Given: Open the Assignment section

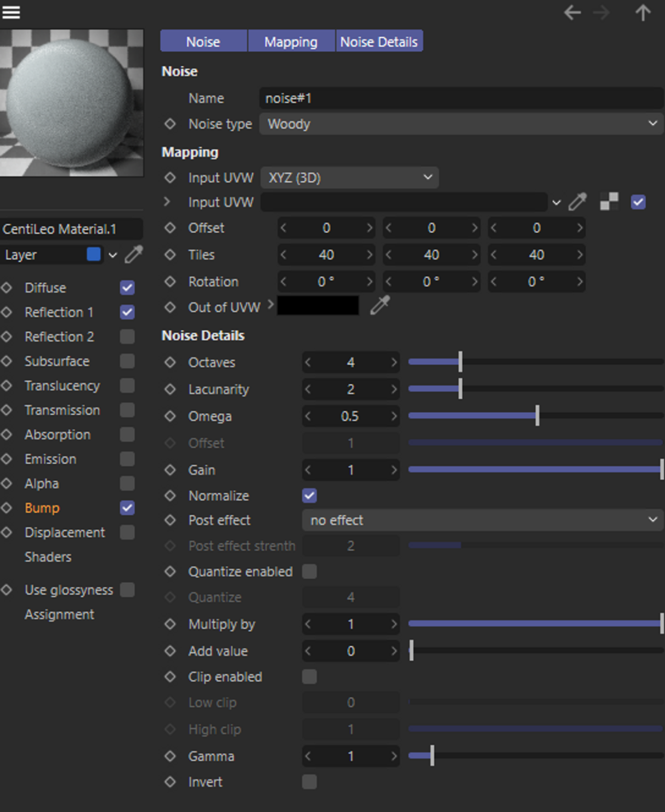Looking at the screenshot, I should tap(59, 614).
